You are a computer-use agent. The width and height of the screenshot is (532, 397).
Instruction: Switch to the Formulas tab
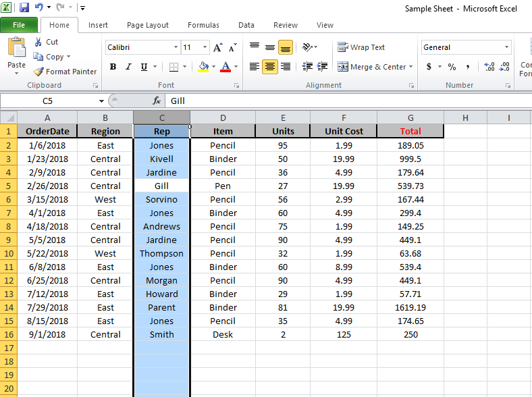(203, 25)
